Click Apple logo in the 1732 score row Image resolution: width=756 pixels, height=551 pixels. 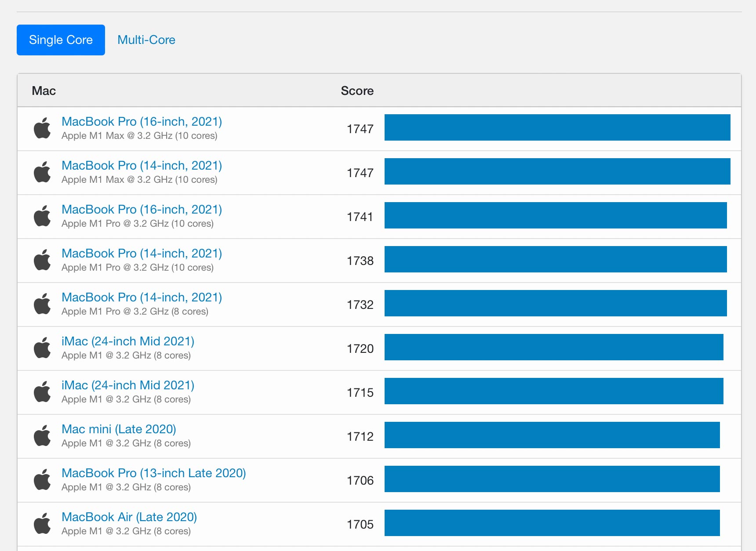pos(42,304)
